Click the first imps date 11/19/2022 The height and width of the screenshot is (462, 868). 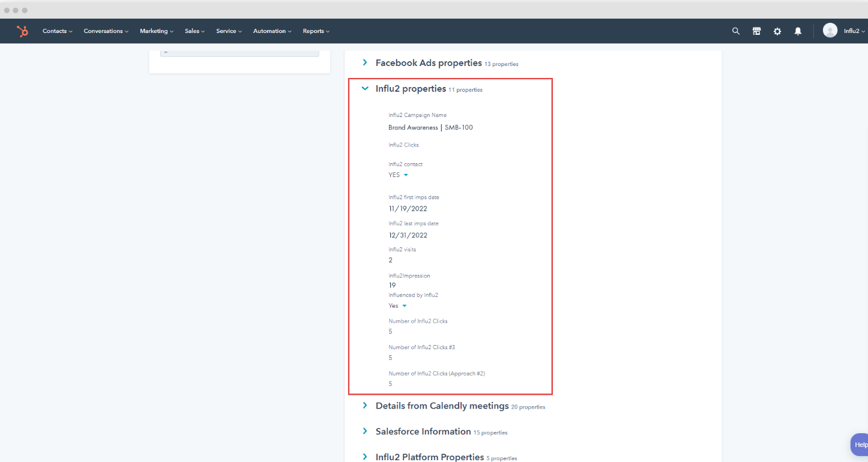coord(408,209)
